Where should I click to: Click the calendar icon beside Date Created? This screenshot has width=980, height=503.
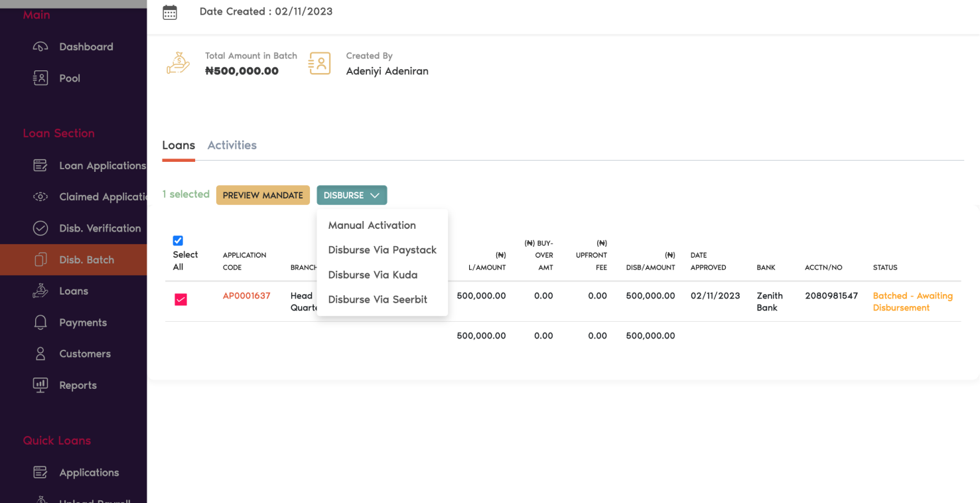(x=170, y=11)
